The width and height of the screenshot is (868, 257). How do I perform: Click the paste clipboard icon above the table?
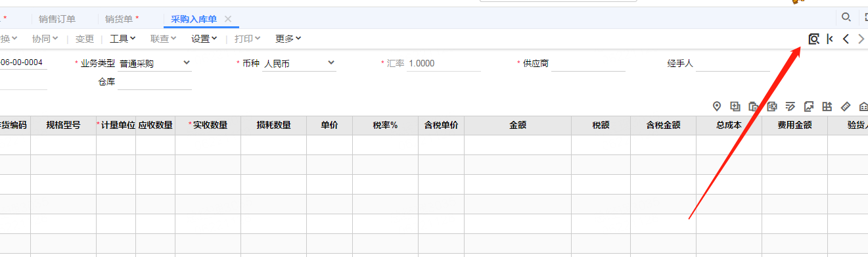coord(754,106)
